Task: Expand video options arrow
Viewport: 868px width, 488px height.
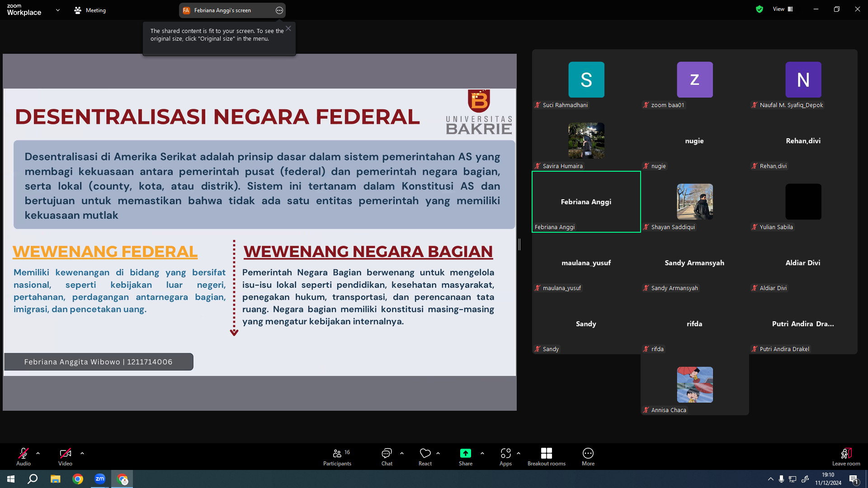Action: coord(82,453)
